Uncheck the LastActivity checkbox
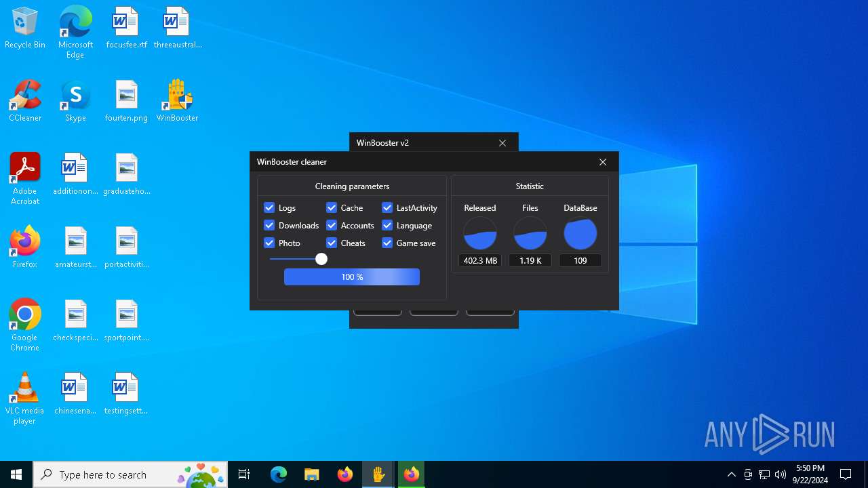The height and width of the screenshot is (488, 868). (x=387, y=207)
